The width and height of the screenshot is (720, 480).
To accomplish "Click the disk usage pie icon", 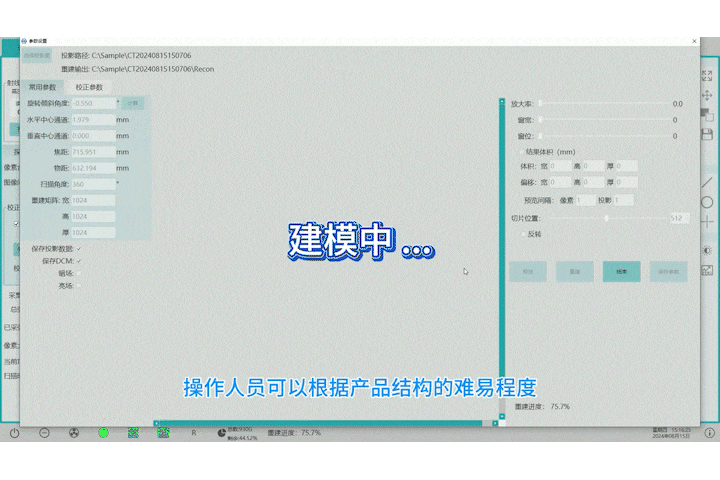I will 221,433.
